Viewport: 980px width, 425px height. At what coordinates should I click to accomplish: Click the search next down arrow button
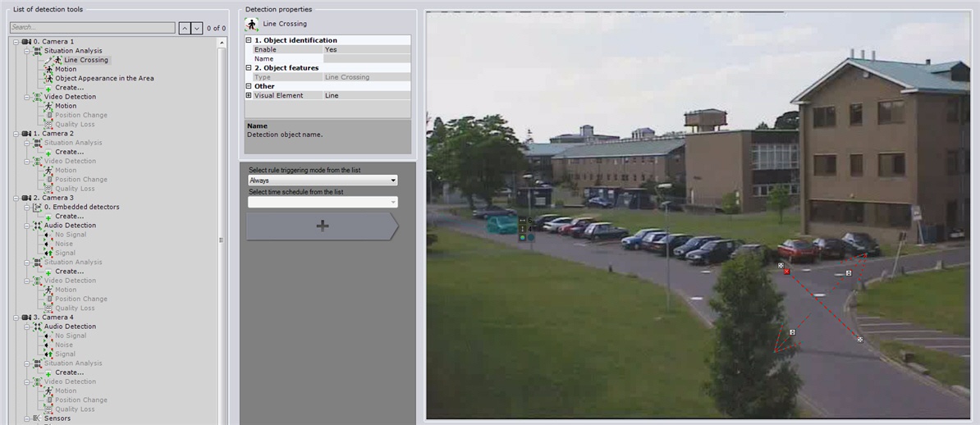[196, 28]
